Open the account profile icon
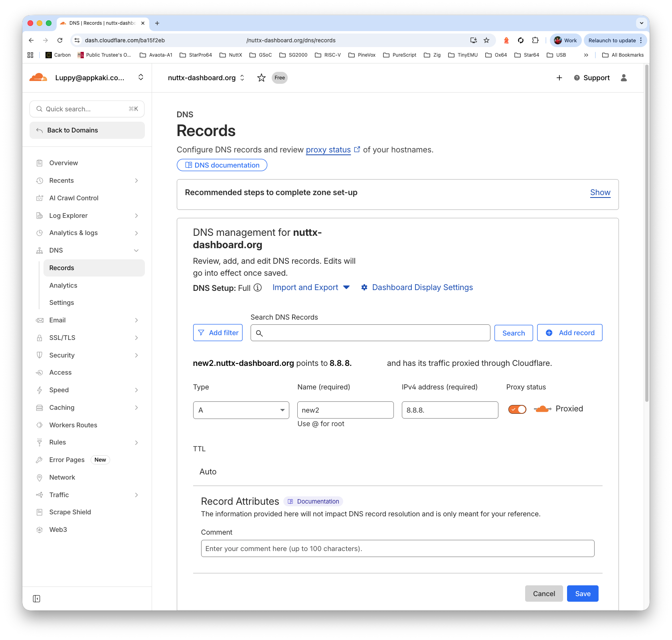The image size is (672, 640). pyautogui.click(x=623, y=78)
